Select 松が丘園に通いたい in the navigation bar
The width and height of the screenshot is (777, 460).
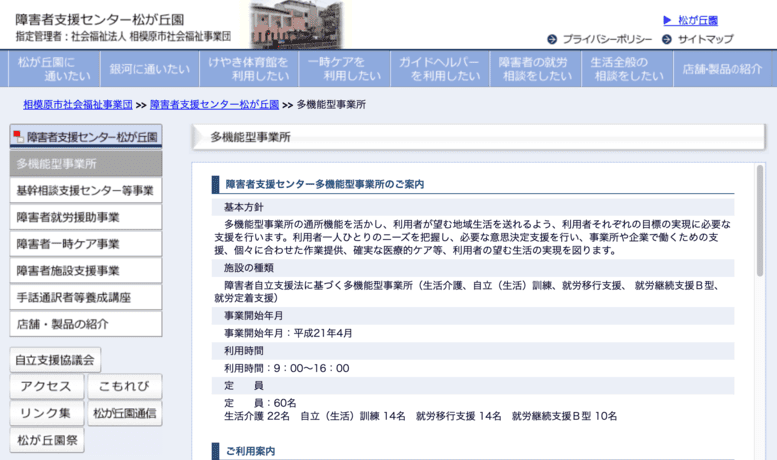tap(55, 69)
